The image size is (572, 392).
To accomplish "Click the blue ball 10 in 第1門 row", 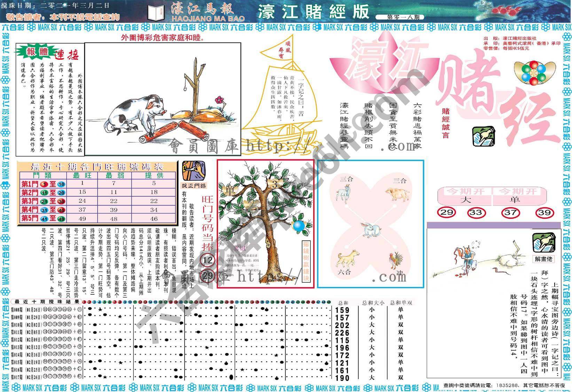I will click(61, 184).
